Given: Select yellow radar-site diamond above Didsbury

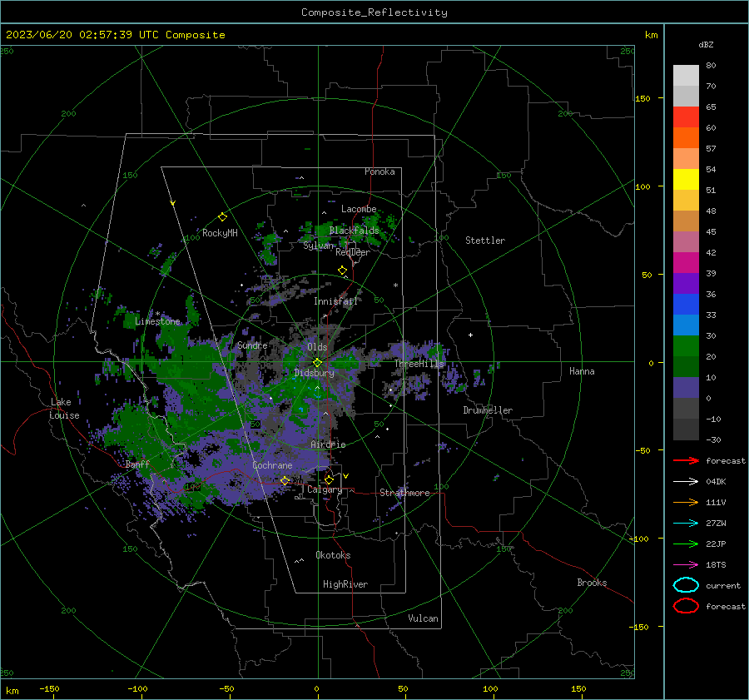Looking at the screenshot, I should [x=317, y=363].
